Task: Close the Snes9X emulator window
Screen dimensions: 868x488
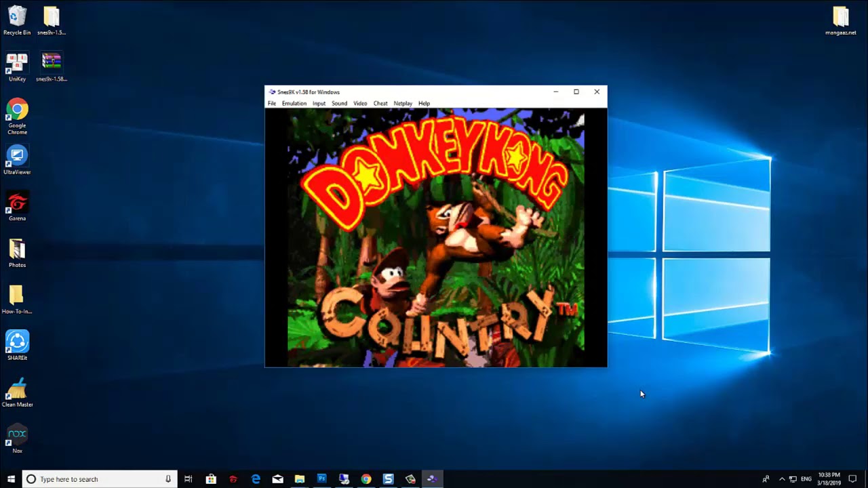Action: coord(597,92)
